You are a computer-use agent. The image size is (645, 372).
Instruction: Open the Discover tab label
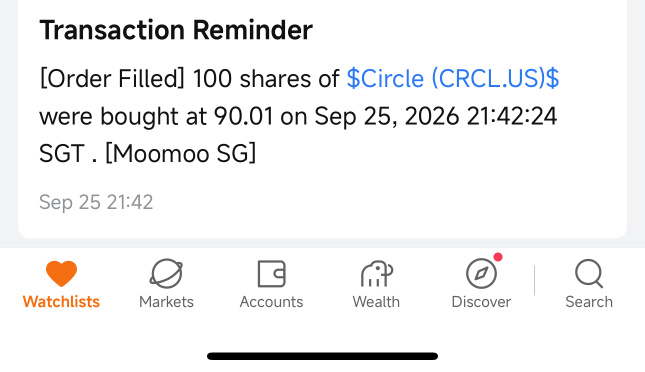pos(481,302)
